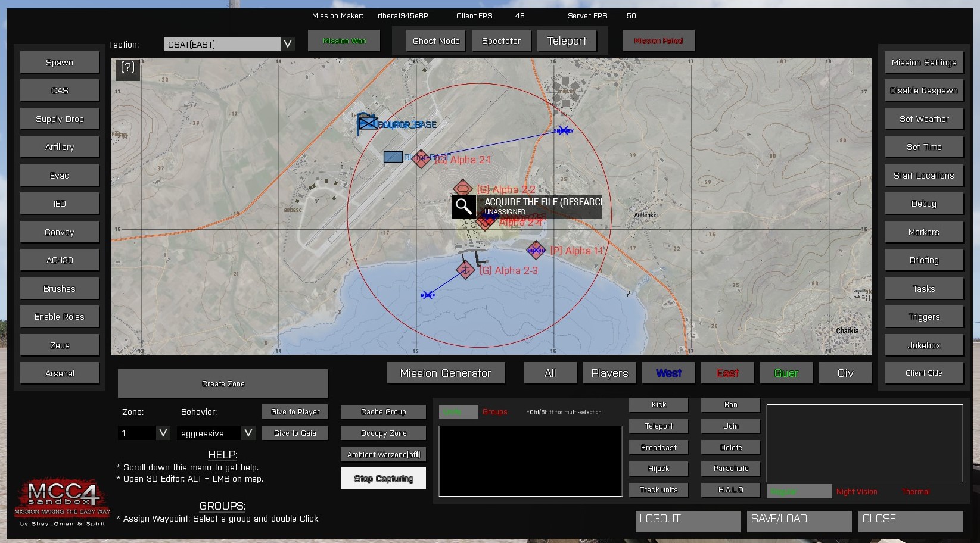980x543 pixels.
Task: Click inside the units list box
Action: click(x=530, y=461)
